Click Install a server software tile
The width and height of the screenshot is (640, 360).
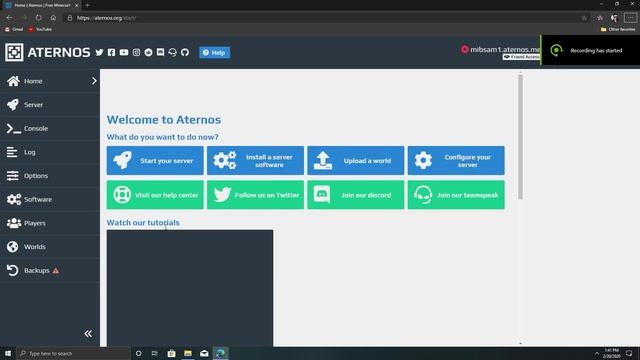pos(256,160)
